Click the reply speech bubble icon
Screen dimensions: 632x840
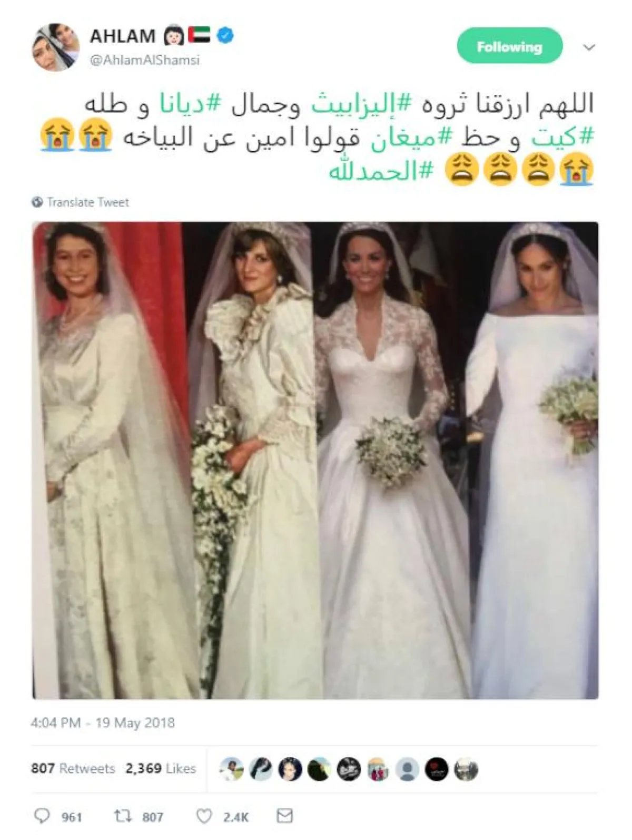tap(42, 816)
